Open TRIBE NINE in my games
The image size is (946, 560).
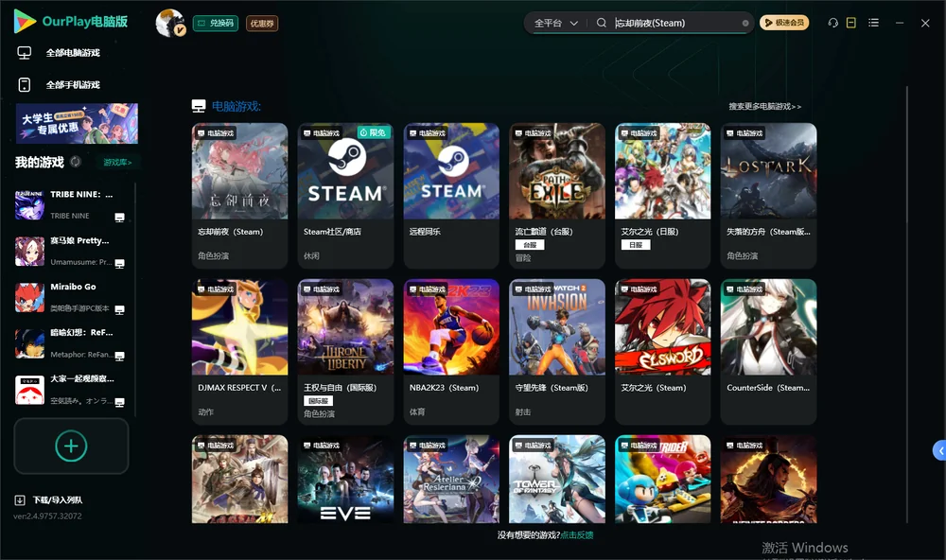pos(70,205)
